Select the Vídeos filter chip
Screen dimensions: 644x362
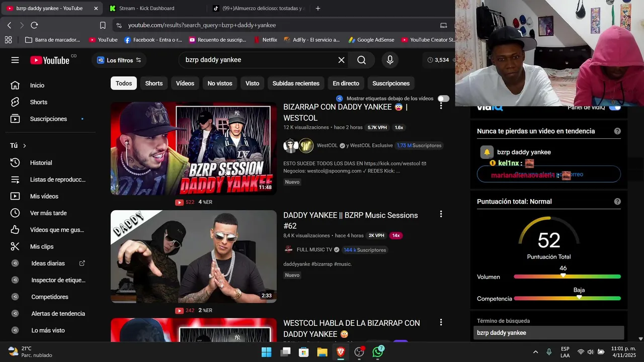point(185,83)
